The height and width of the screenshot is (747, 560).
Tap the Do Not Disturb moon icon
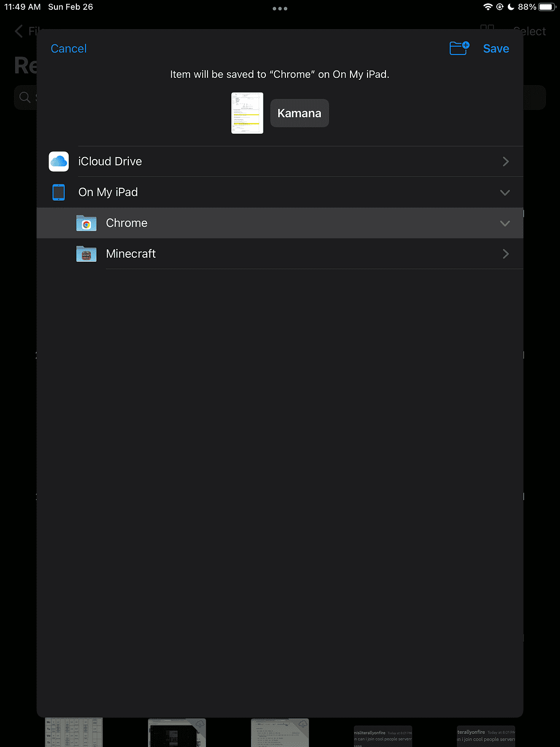tap(511, 7)
